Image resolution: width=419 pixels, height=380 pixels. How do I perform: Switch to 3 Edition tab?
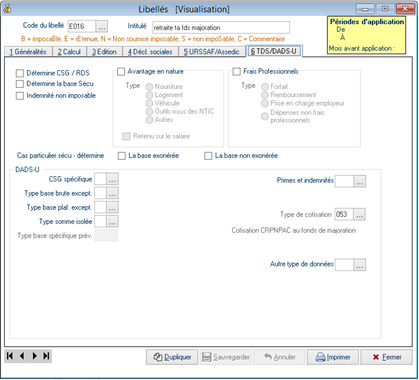tap(104, 52)
